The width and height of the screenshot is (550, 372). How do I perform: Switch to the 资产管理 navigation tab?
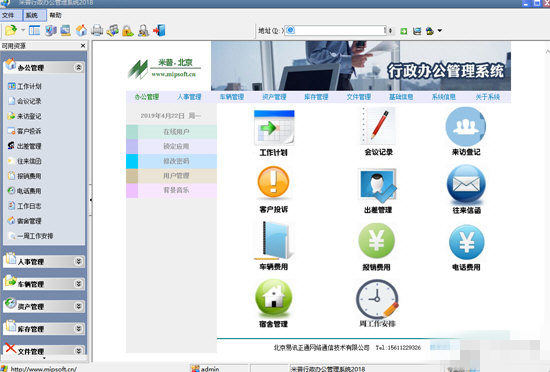click(x=274, y=97)
